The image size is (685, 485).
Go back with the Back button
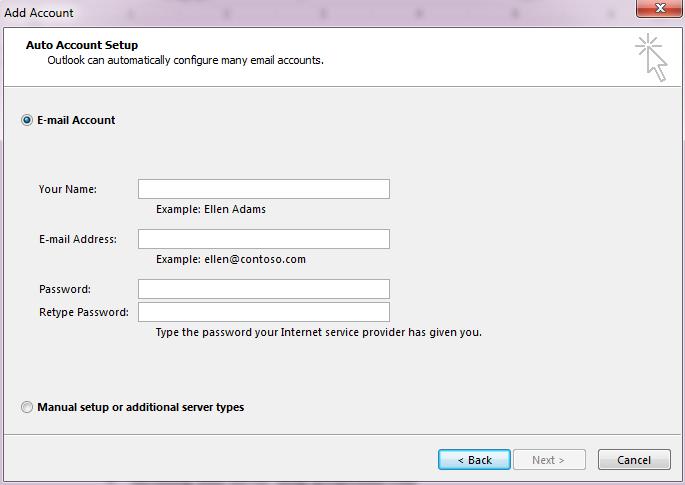pos(474,460)
